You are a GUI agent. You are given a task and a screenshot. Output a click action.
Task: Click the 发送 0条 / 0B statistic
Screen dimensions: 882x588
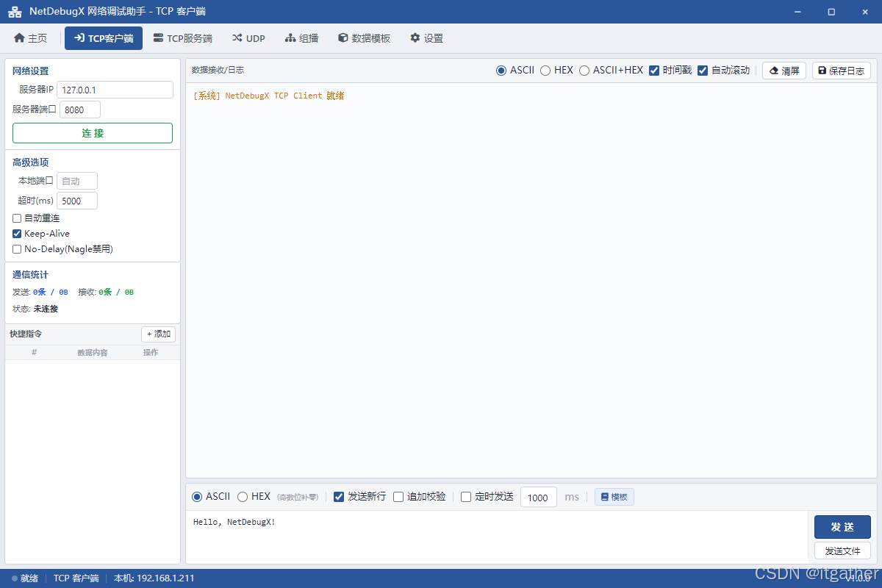(x=40, y=292)
